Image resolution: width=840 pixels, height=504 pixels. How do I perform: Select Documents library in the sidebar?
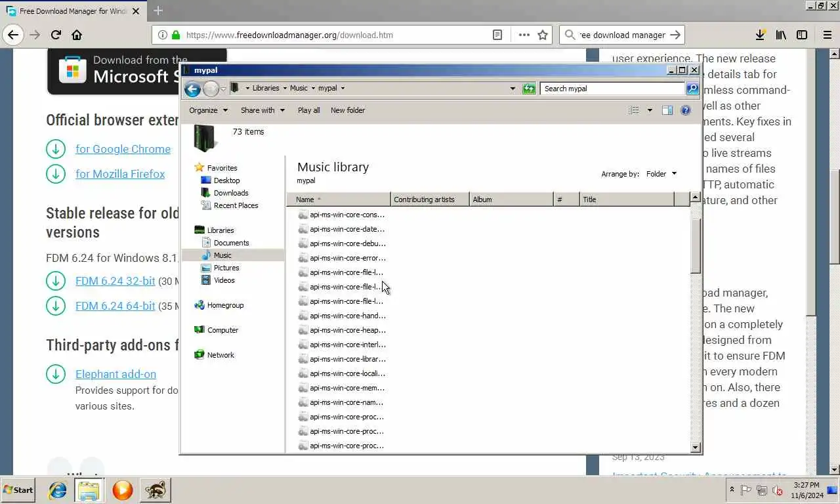231,243
